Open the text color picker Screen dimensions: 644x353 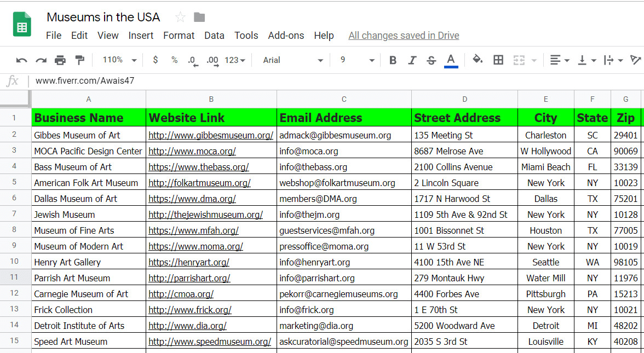click(451, 60)
